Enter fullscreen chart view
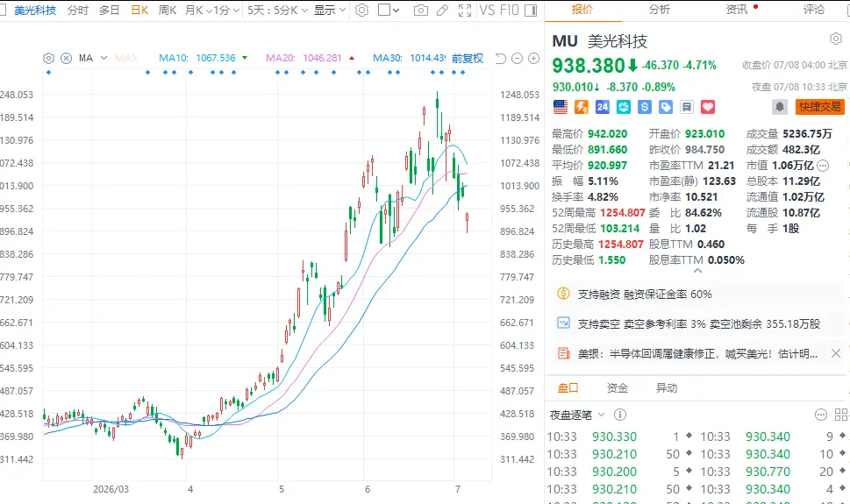 click(x=465, y=10)
